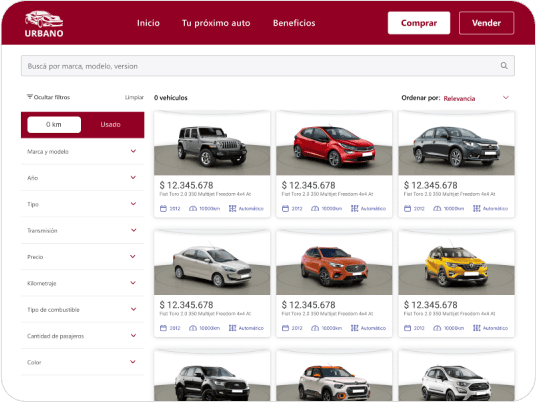
Task: Click Ocultar filtros to hide filters
Action: (x=49, y=97)
